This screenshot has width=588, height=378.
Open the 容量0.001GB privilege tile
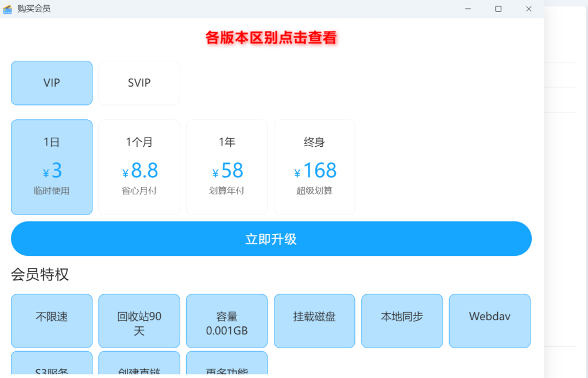[x=226, y=321]
